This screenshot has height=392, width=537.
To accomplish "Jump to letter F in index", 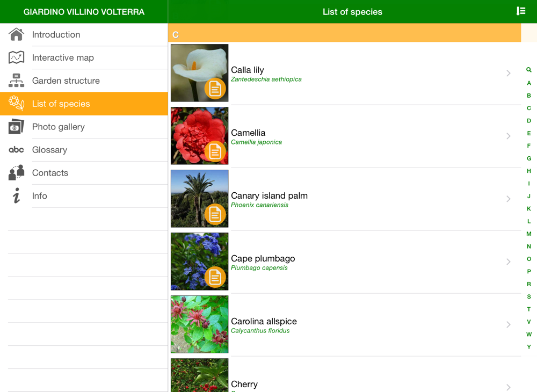I will tap(529, 146).
